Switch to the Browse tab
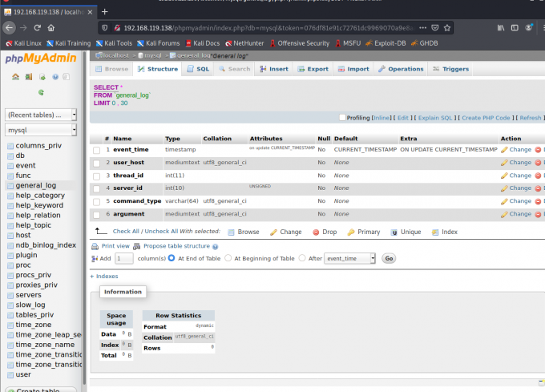 pos(112,69)
